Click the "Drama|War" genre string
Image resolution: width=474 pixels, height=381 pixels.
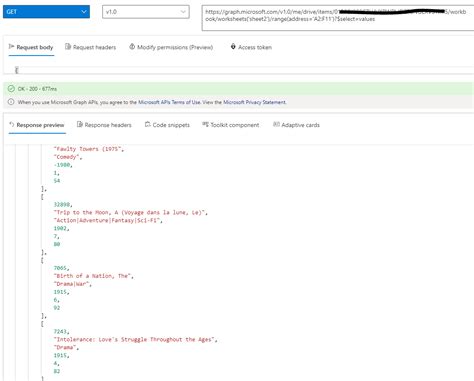click(72, 284)
